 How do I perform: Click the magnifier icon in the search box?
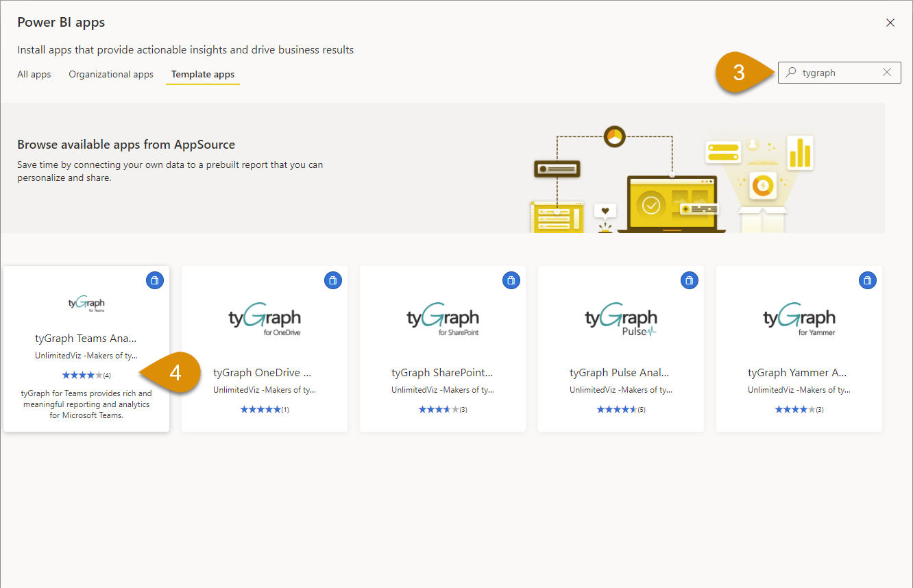click(x=790, y=72)
